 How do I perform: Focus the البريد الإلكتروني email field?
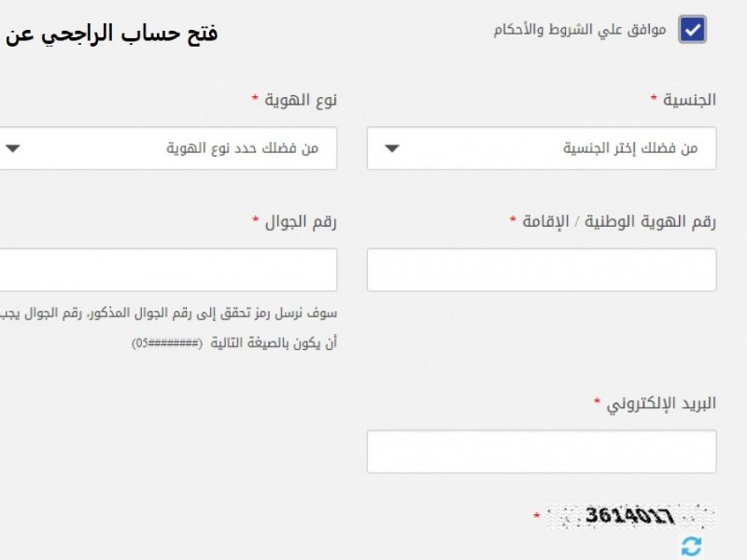pyautogui.click(x=542, y=452)
